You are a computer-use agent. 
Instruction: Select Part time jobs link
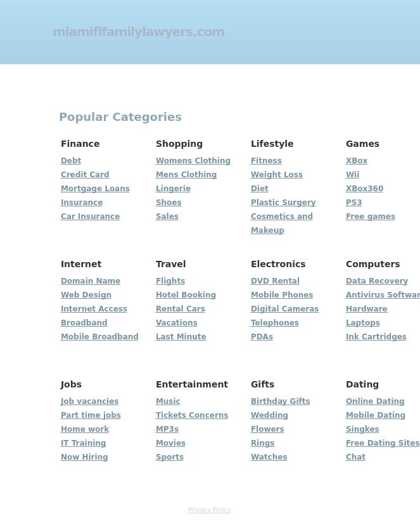click(91, 415)
